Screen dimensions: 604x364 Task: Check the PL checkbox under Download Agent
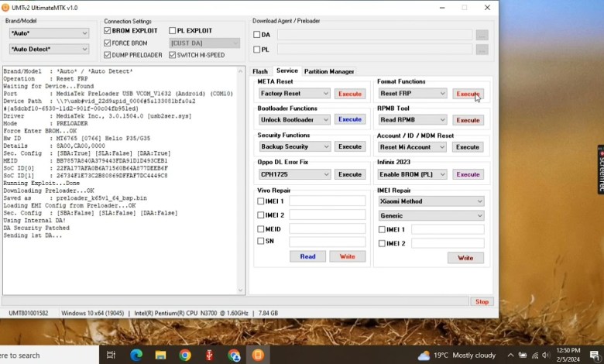(257, 50)
